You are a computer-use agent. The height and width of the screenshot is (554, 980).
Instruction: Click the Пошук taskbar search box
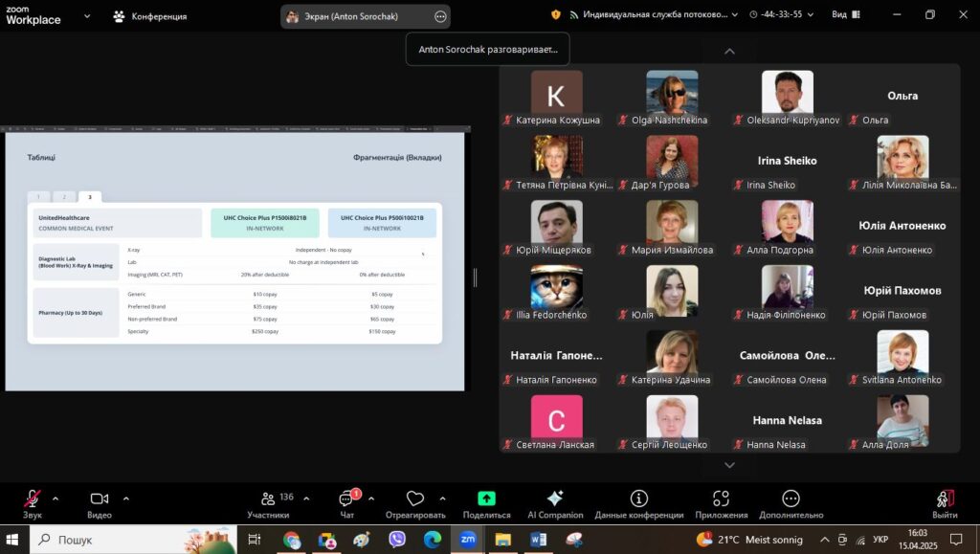132,539
